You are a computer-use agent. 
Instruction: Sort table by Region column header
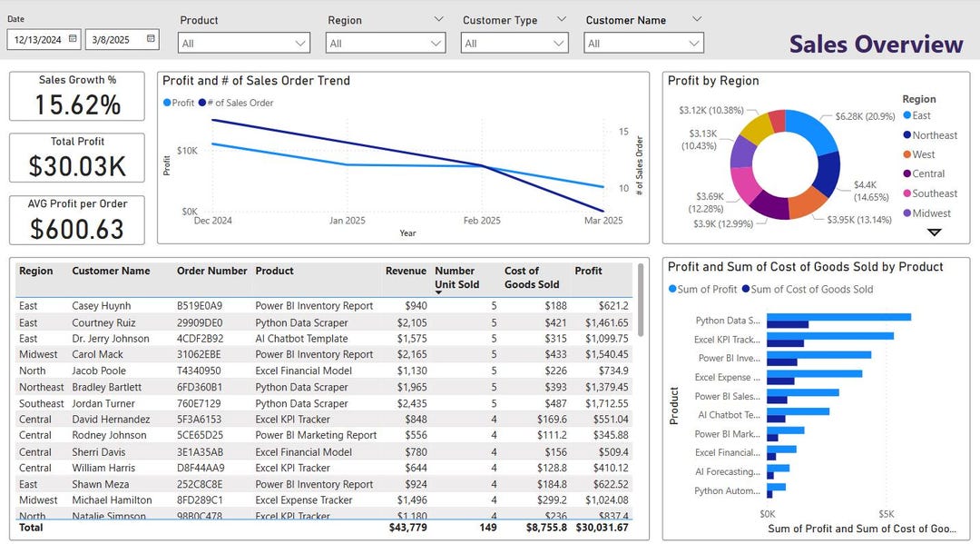[x=35, y=271]
